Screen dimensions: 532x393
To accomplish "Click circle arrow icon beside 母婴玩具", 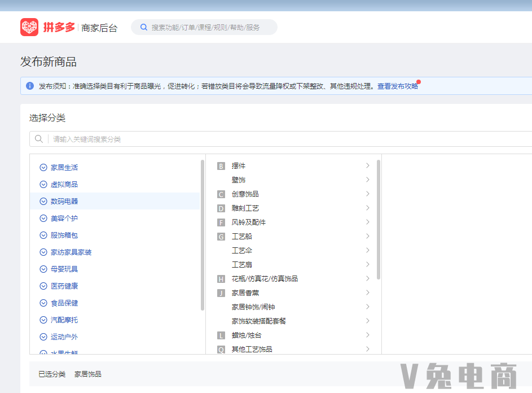I will coord(43,269).
